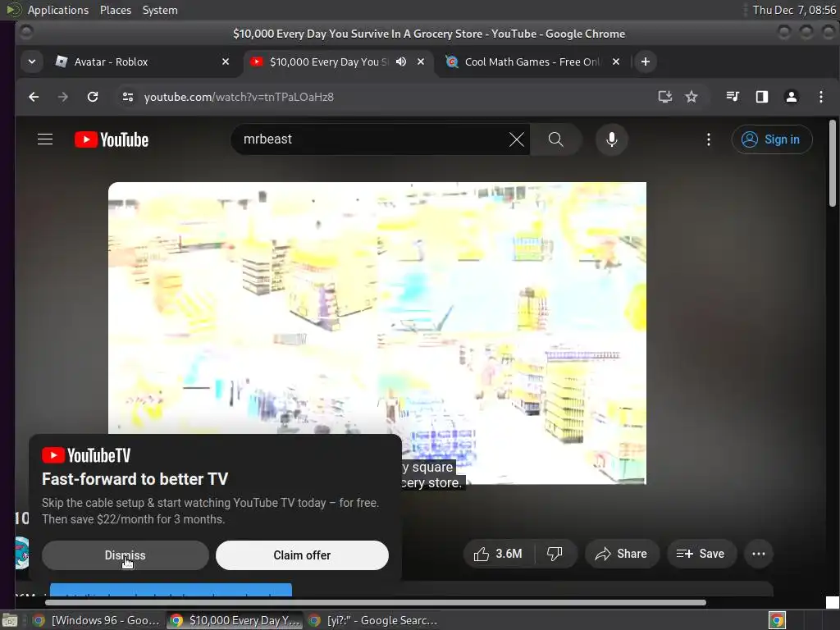Close the $10,000 Every Day tab
Screen dimensions: 840x630
[421, 62]
